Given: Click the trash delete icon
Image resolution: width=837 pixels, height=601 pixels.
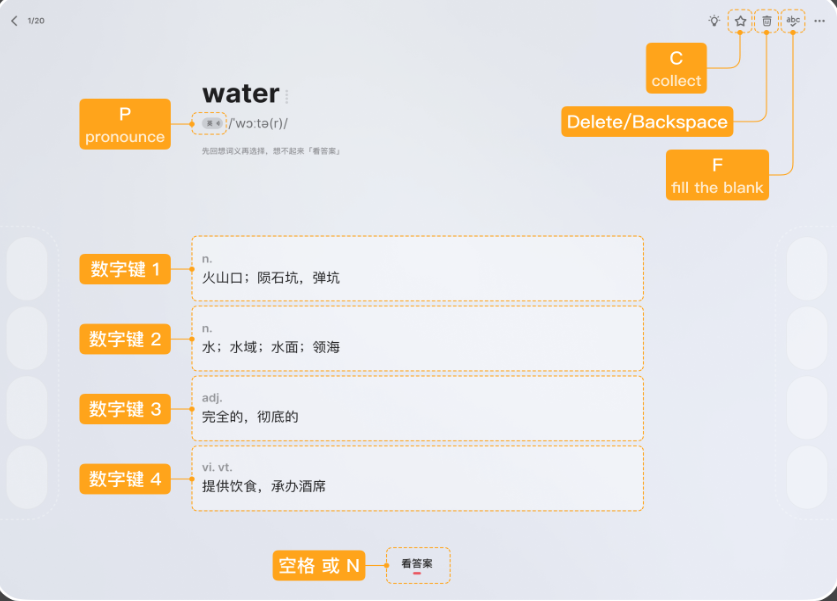Looking at the screenshot, I should (767, 21).
